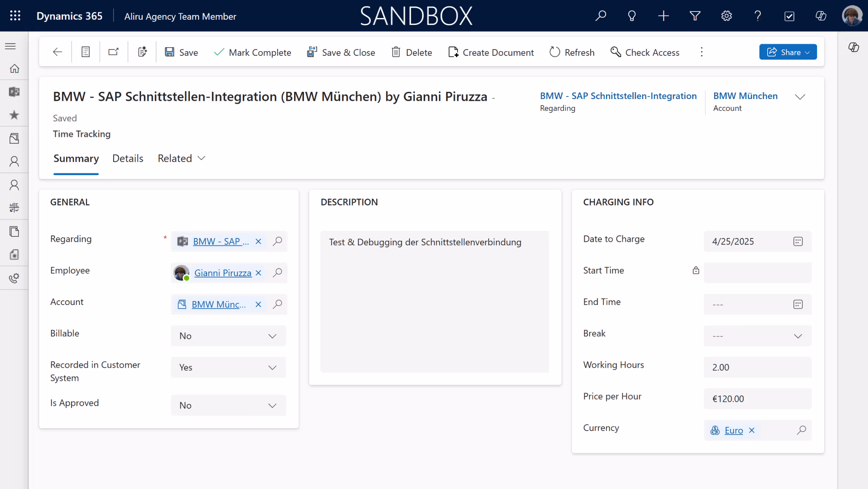Viewport: 868px width, 489px height.
Task: Open Regarding BMW - SAP lookup link
Action: click(221, 241)
